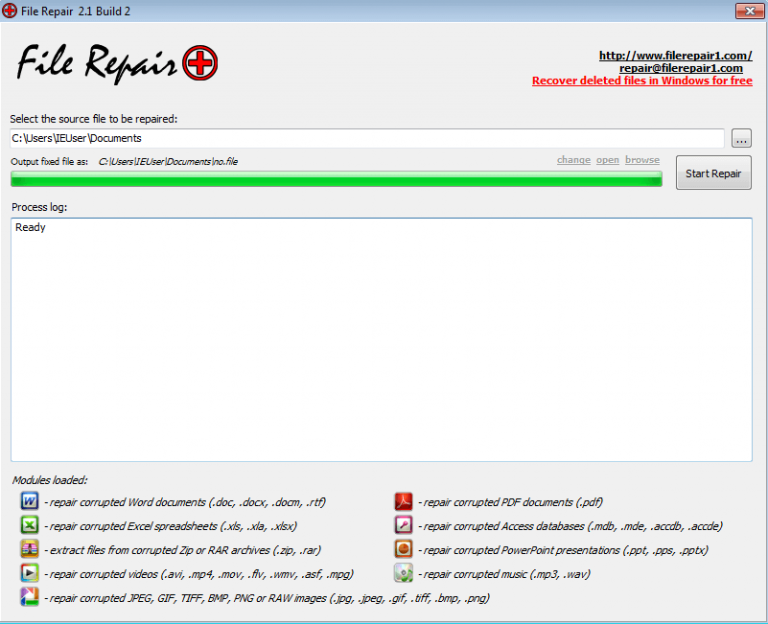Click the File Repair title bar icon
This screenshot has width=768, height=624.
click(10, 10)
